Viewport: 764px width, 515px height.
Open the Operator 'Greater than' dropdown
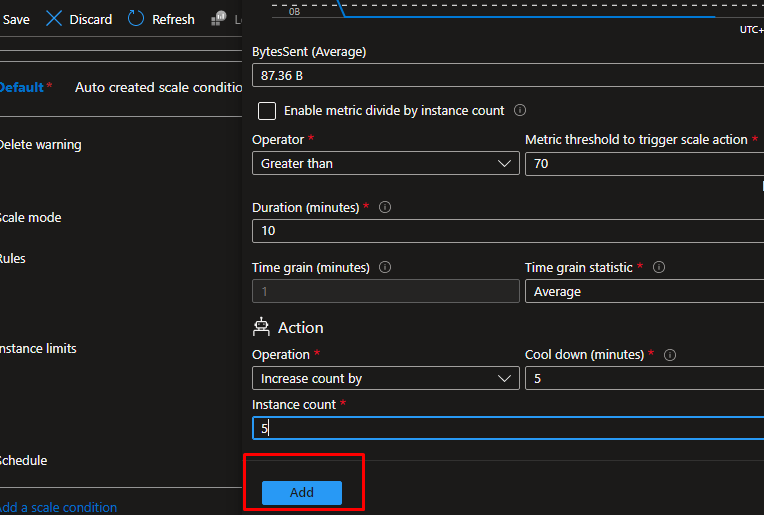click(385, 163)
